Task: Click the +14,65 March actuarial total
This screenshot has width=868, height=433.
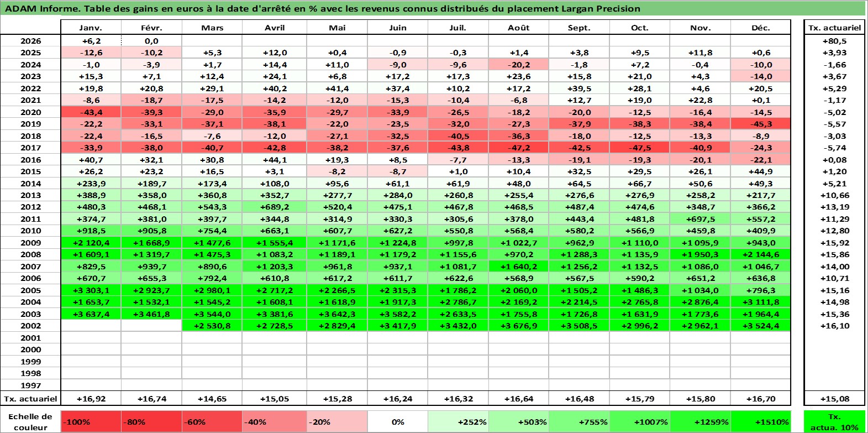Action: (x=212, y=399)
